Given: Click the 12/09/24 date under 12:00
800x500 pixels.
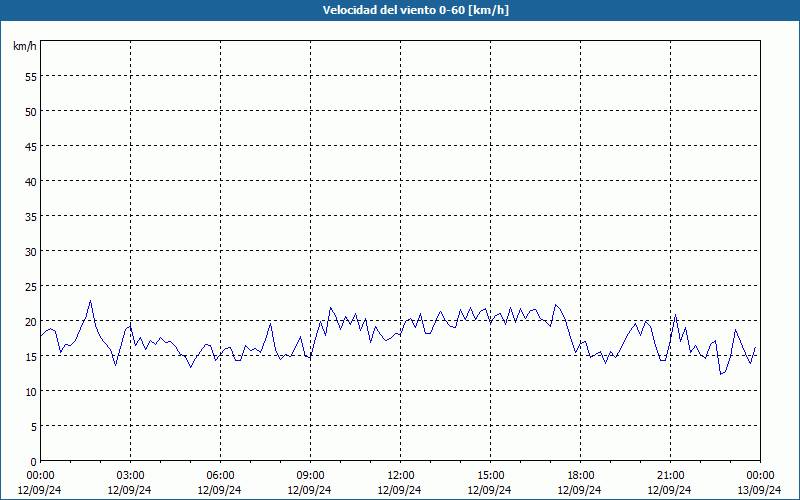Looking at the screenshot, I should 401,490.
